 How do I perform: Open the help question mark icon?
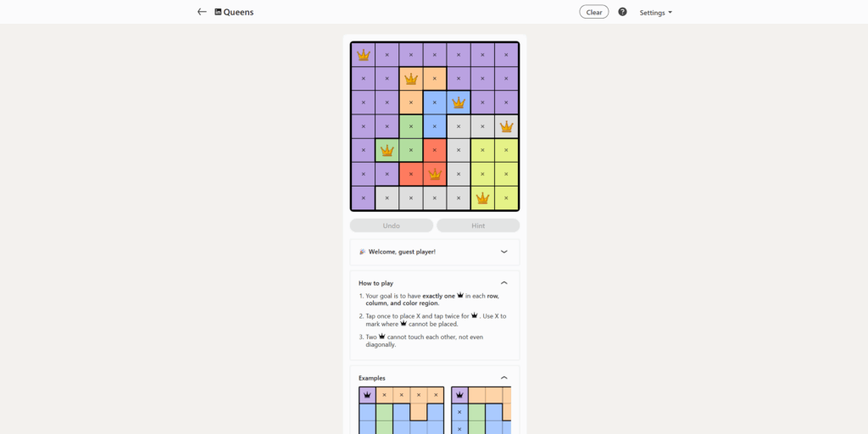[x=622, y=12]
